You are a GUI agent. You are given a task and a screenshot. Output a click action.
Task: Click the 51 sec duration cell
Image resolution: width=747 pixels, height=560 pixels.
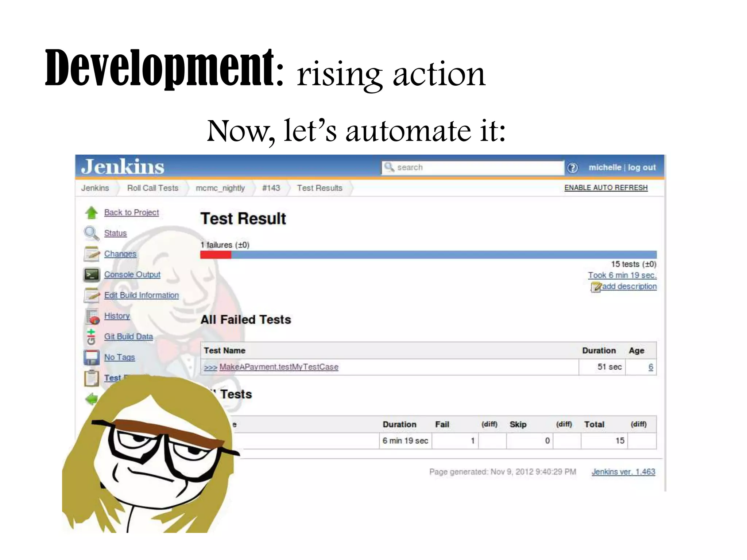[x=602, y=367]
